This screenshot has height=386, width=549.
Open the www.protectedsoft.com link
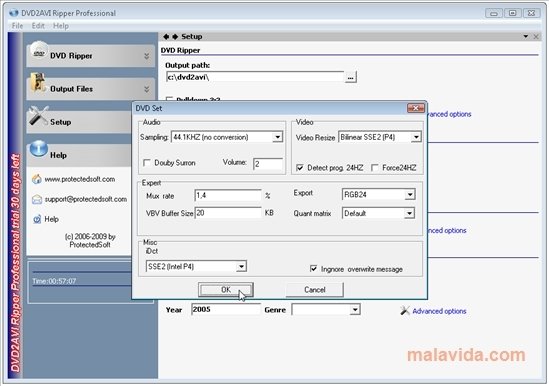(x=80, y=179)
